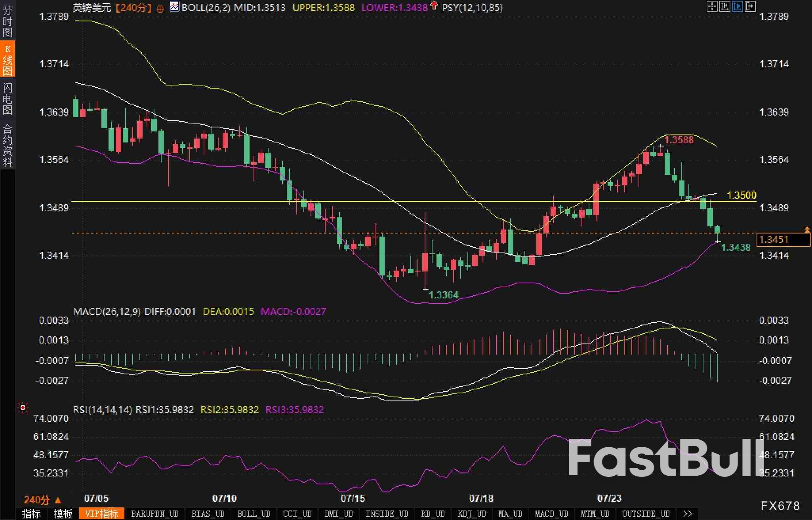Click the red sun marker icon near RSI
The image size is (812, 520).
coord(23,408)
